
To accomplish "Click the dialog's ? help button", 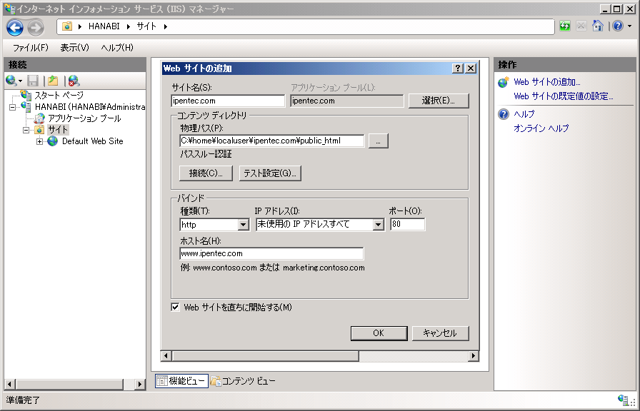I will point(458,68).
